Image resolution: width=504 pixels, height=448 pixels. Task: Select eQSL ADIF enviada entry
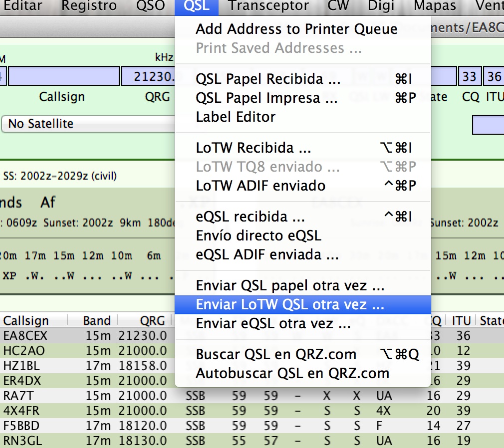(303, 254)
